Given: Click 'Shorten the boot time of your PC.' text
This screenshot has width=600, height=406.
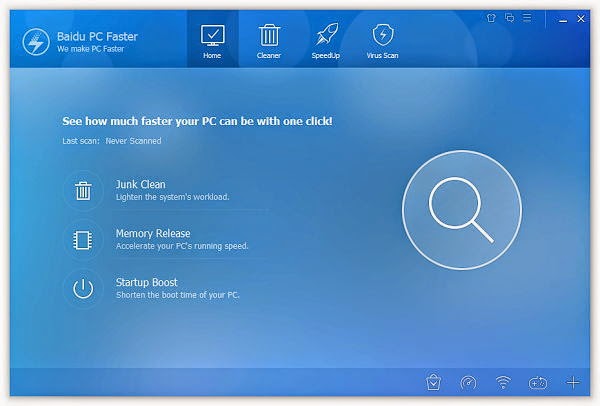Looking at the screenshot, I should point(178,295).
